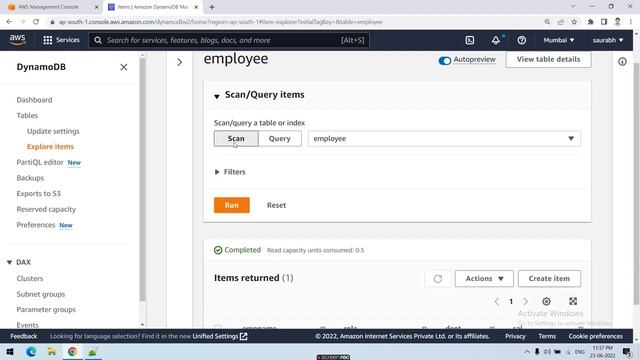Click View table details button

point(548,59)
